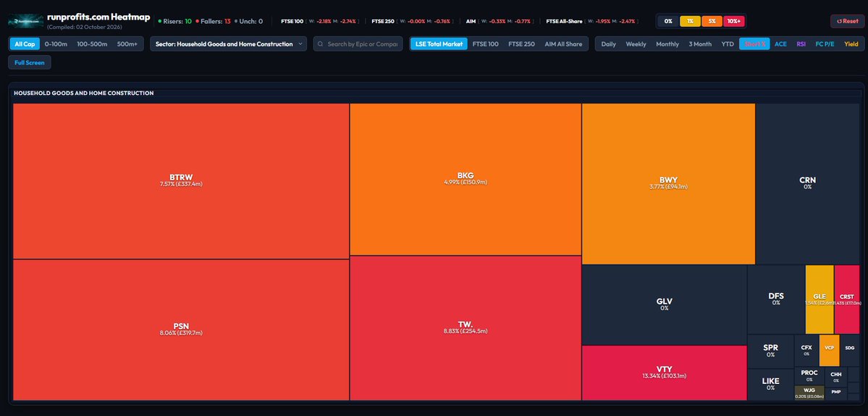The image size is (868, 416).
Task: Click the 0% legend swatch
Action: [668, 21]
